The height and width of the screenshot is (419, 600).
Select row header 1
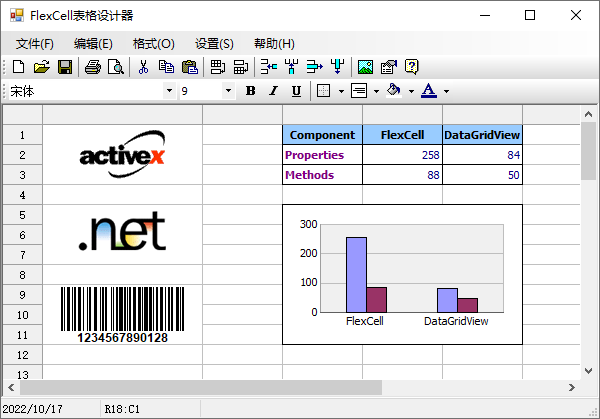tap(23, 135)
